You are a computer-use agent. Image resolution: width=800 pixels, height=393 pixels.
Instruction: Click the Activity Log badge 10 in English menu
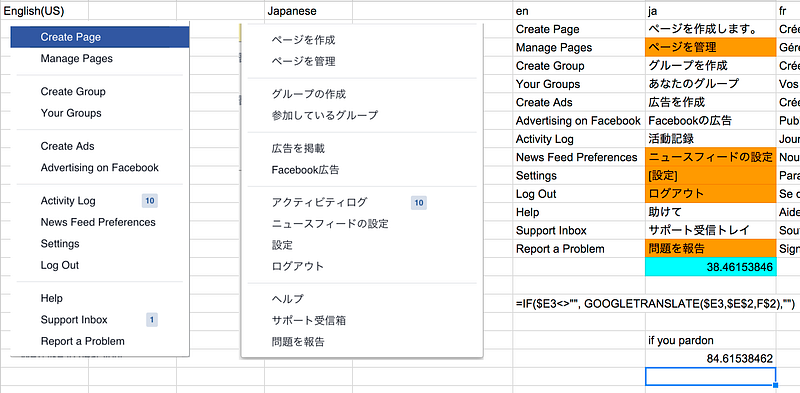coord(149,201)
